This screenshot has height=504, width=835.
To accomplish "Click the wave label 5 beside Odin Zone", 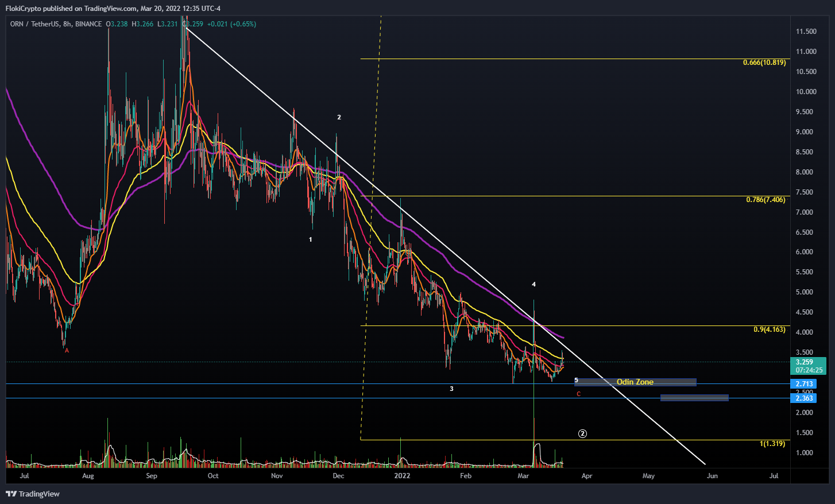I will 576,381.
